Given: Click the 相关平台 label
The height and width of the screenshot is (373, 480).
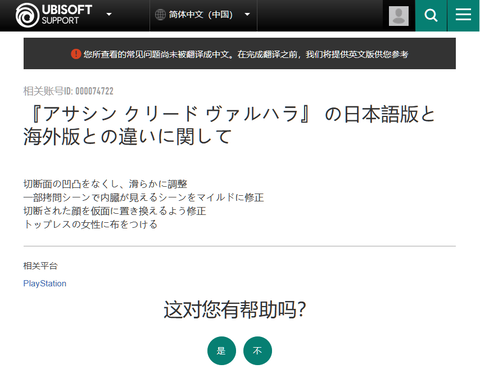Looking at the screenshot, I should 40,266.
